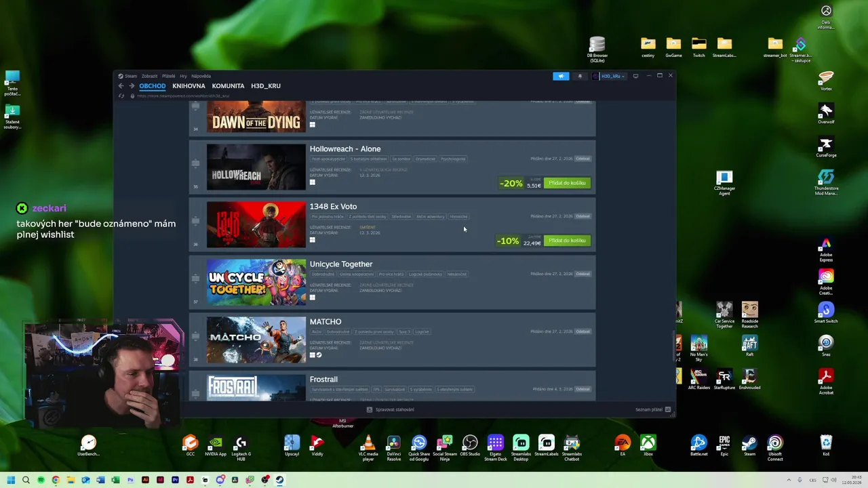Viewport: 868px width, 488px height.
Task: Open 1348 Ex Voto game thumbnail
Action: point(256,224)
